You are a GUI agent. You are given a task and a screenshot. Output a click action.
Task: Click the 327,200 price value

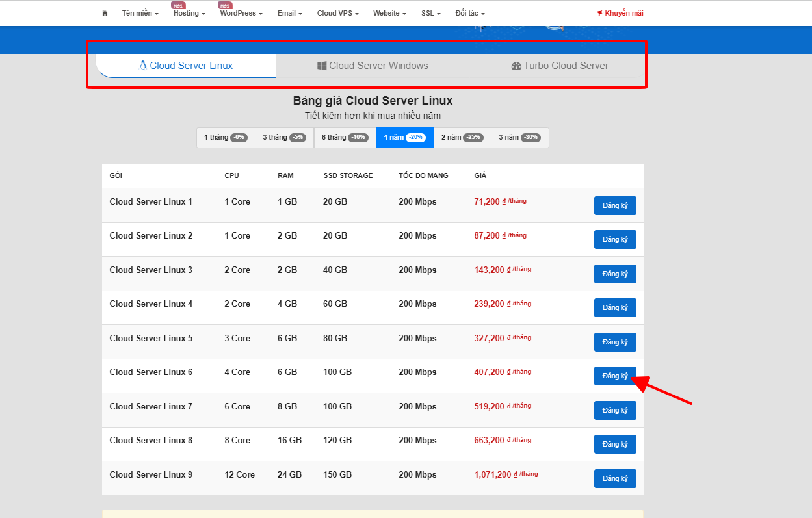[490, 338]
